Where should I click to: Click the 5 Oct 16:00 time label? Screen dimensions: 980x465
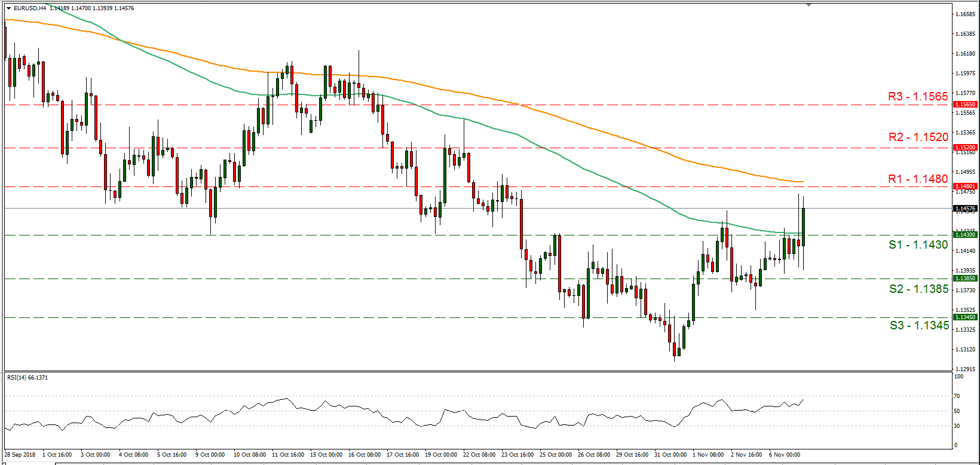pos(172,455)
